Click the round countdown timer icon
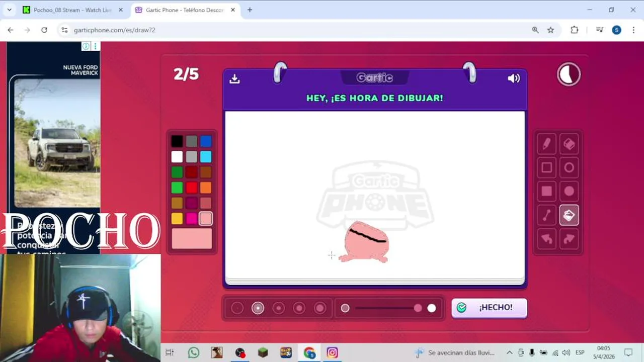 569,75
